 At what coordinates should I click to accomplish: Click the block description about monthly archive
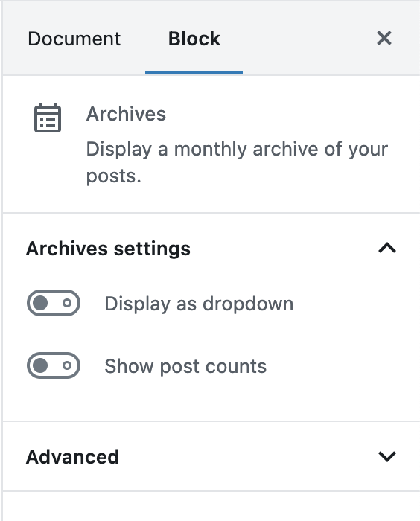pos(237,162)
